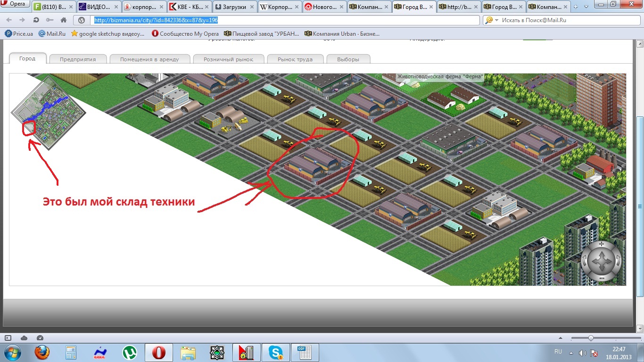This screenshot has height=362, width=644.
Task: Switch to the Opera taskbar button
Action: pos(159,353)
